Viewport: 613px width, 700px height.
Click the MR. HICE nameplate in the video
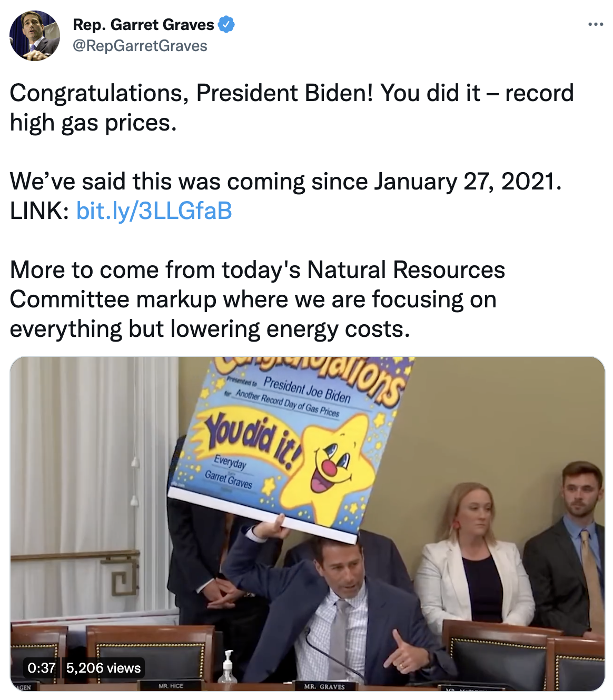tap(171, 686)
